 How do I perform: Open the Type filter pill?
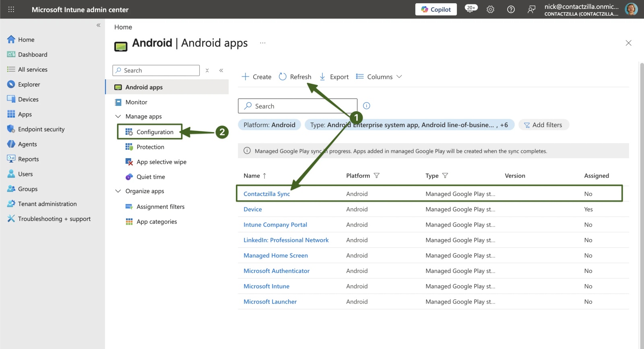[409, 125]
